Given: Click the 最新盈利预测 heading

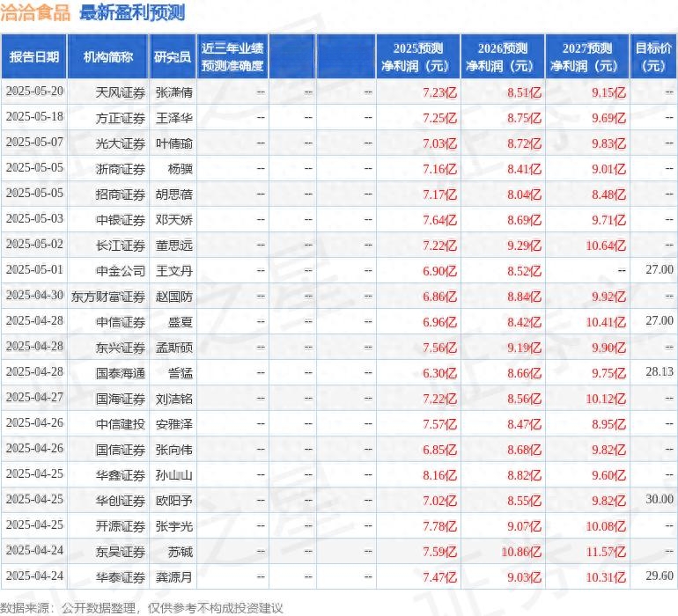Looking at the screenshot, I should coord(132,13).
